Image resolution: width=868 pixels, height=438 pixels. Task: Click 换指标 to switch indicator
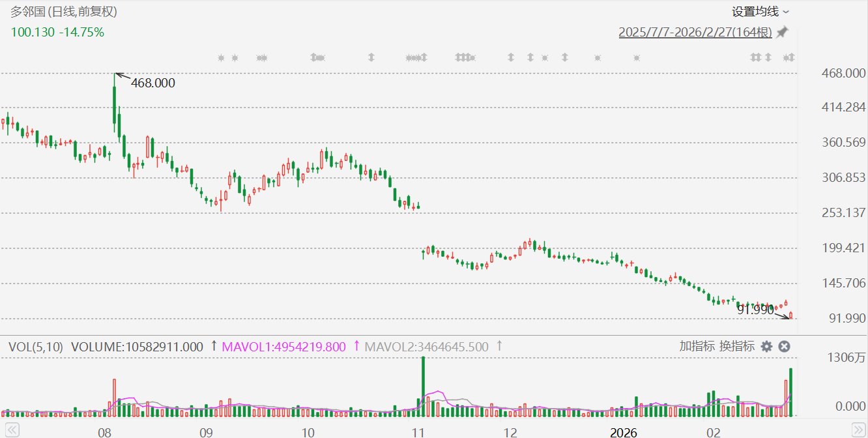click(737, 347)
